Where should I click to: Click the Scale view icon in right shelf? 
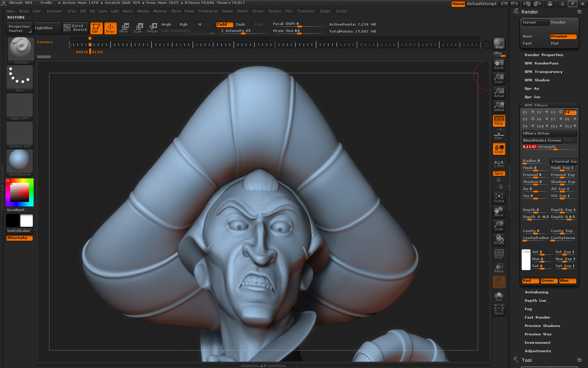coord(499,226)
